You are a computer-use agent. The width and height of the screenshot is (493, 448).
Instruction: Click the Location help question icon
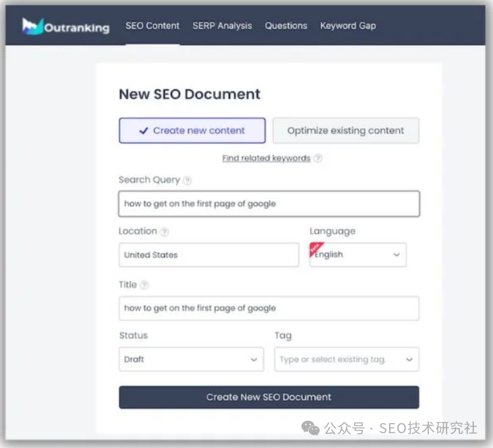tap(165, 232)
